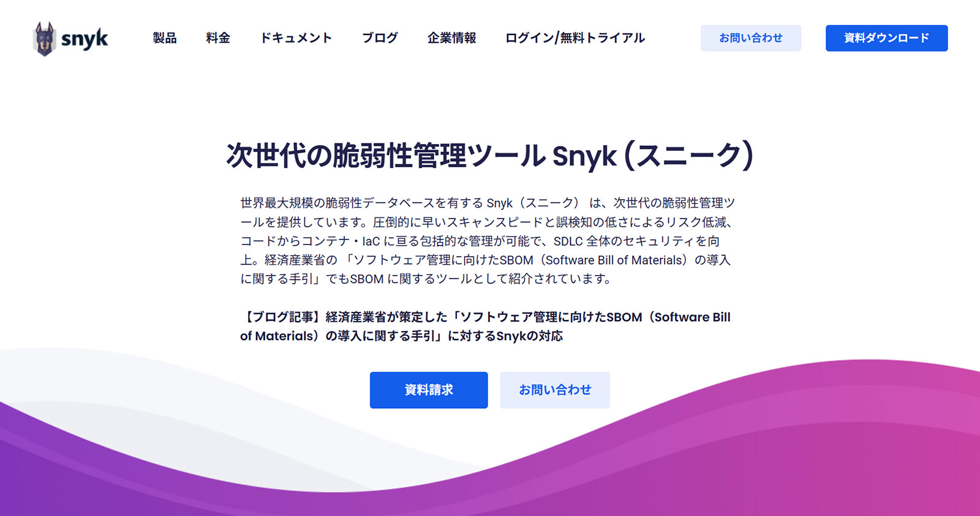
Task: Click the paragraph starting 世界最大規模の脆弱性データベース
Action: pos(488,241)
